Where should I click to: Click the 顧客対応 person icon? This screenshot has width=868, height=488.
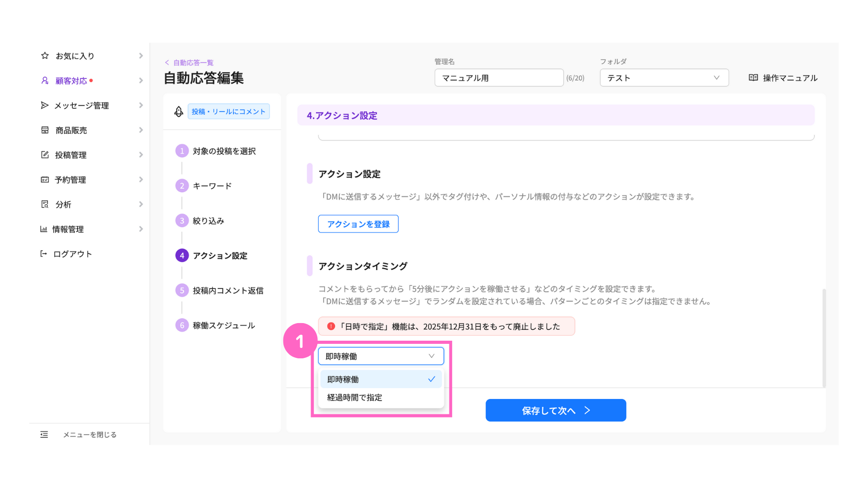[45, 80]
